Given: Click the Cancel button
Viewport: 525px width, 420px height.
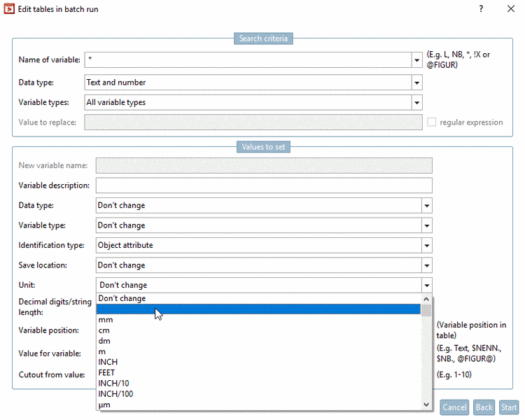Looking at the screenshot, I should pos(454,407).
